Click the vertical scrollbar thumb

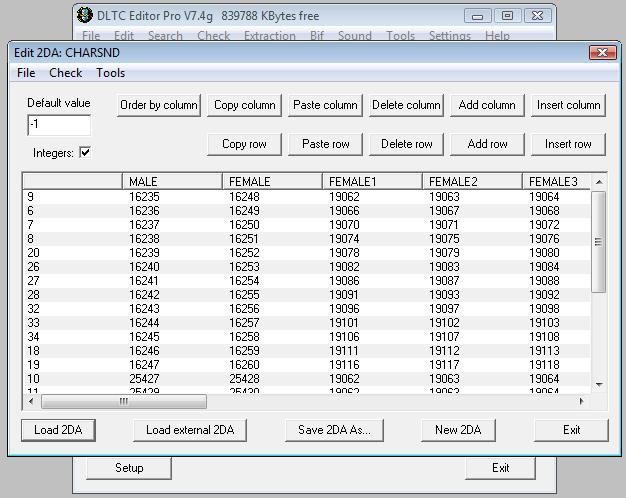coord(599,242)
